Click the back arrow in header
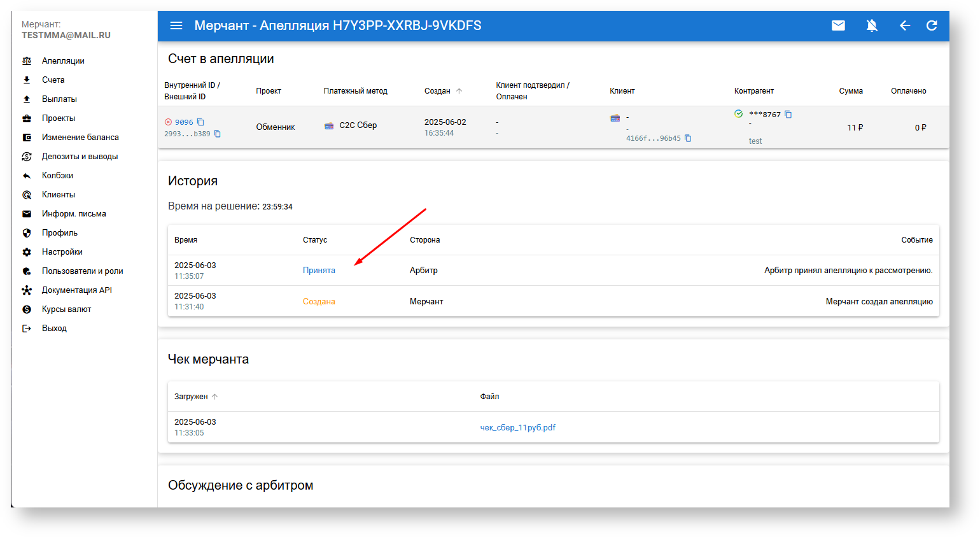 (904, 25)
